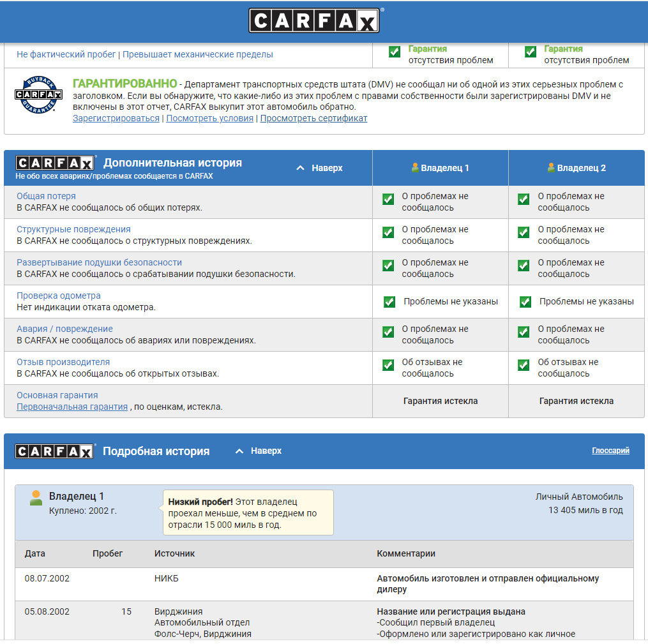Open the Не фактический пробег link

[x=66, y=54]
